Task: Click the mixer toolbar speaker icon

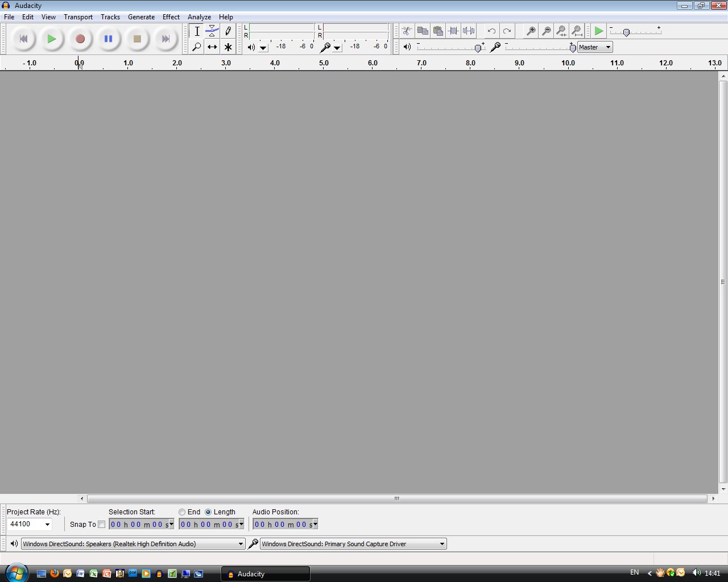Action: 407,47
